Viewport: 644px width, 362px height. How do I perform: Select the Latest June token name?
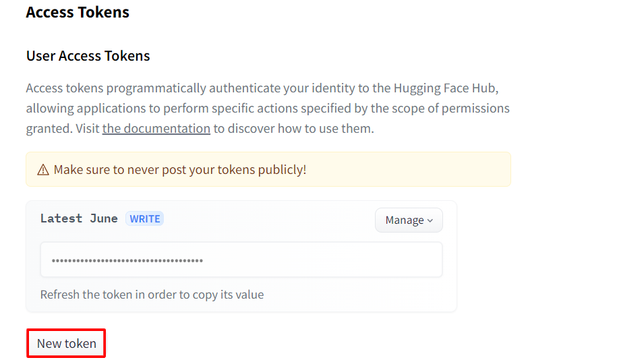click(79, 218)
